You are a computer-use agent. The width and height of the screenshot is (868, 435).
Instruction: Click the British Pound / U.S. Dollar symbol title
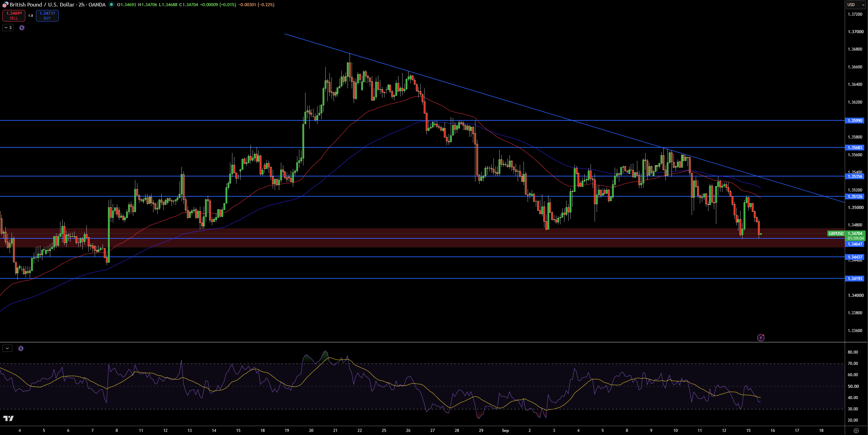(42, 5)
